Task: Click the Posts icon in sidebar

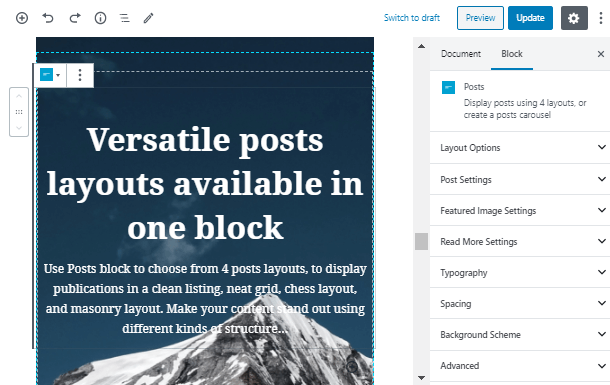Action: pyautogui.click(x=448, y=87)
